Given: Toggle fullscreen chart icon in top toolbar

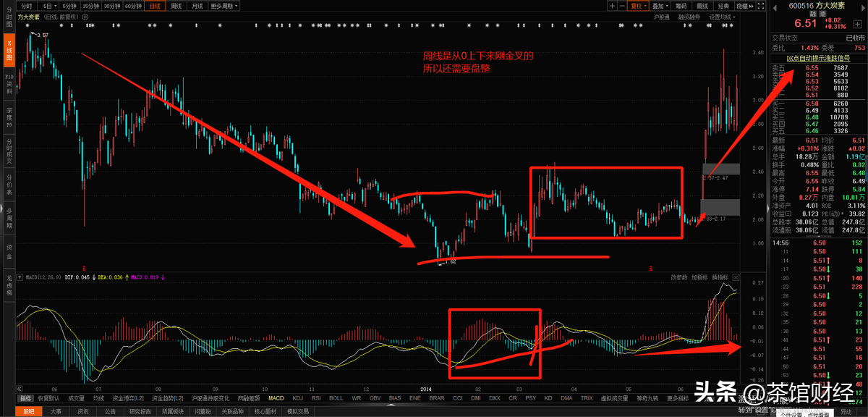Looking at the screenshot, I should (759, 6).
